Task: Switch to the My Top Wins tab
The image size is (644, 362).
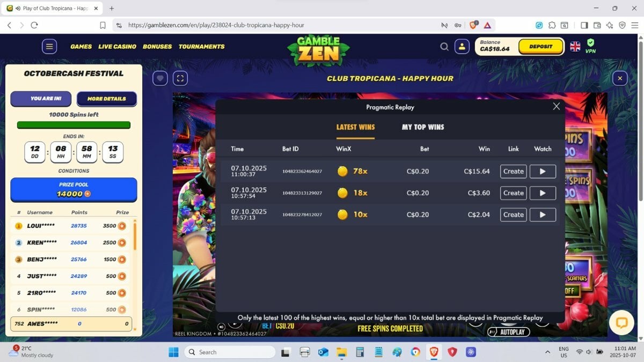Action: 423,127
